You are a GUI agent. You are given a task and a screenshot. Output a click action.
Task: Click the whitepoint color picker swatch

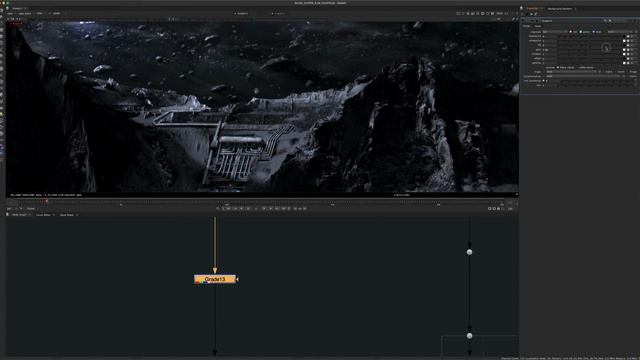pyautogui.click(x=624, y=41)
